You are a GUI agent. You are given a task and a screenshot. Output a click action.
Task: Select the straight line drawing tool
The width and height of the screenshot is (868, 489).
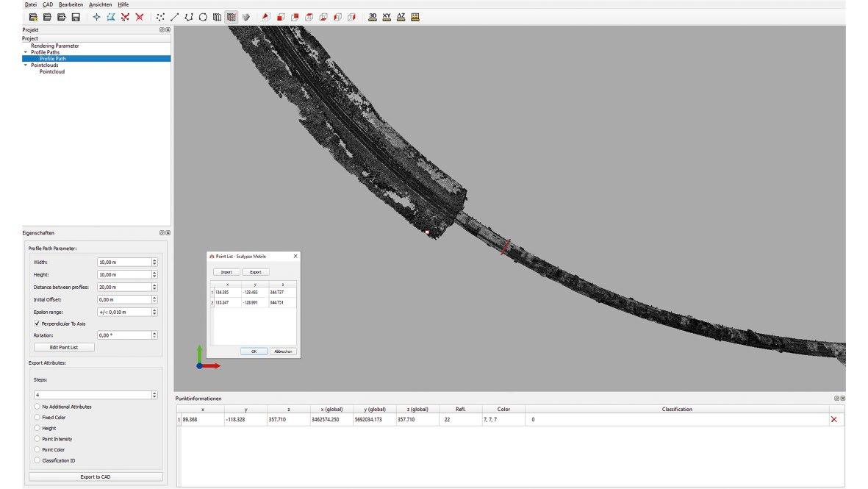coord(174,17)
